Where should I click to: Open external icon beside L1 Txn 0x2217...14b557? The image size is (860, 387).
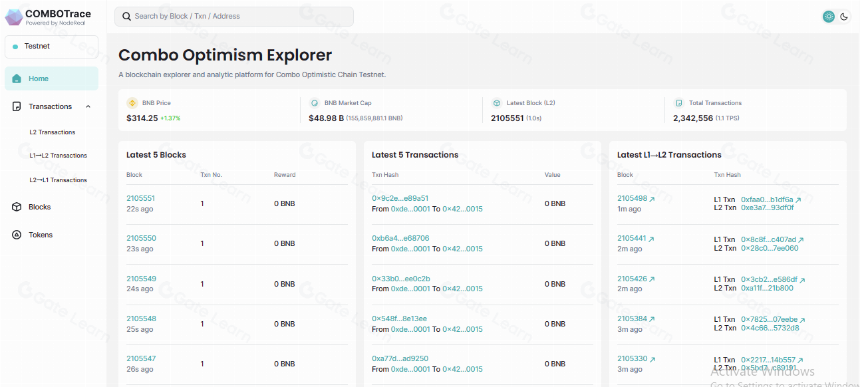point(800,360)
